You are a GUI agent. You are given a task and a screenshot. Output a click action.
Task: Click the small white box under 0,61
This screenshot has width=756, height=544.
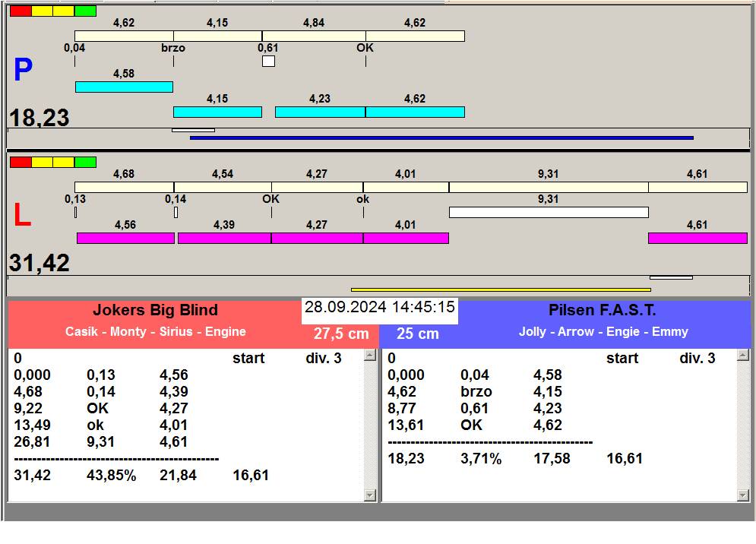pos(268,62)
